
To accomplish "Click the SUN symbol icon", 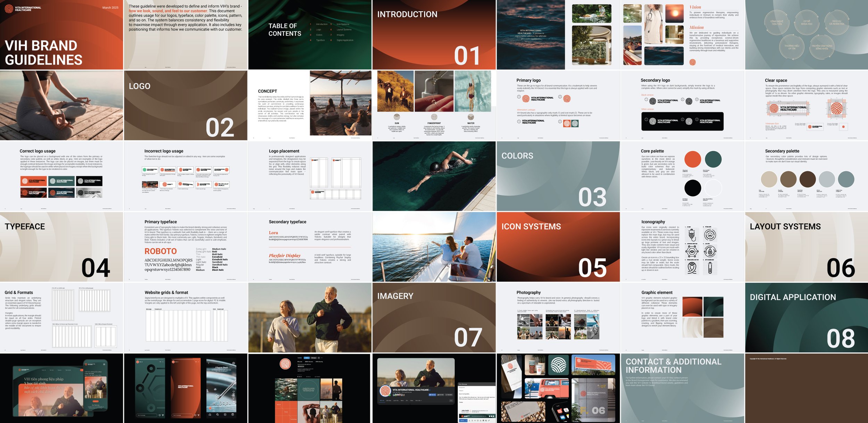I will click(397, 117).
